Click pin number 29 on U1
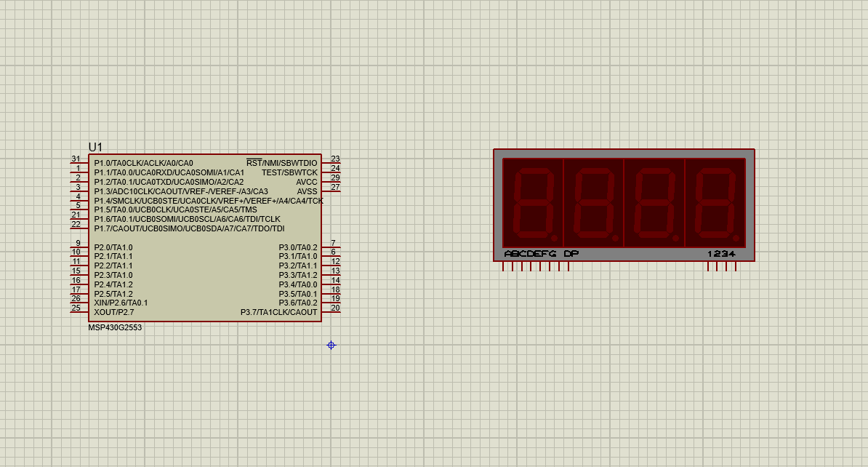Viewport: 868px width, 467px height. click(335, 177)
